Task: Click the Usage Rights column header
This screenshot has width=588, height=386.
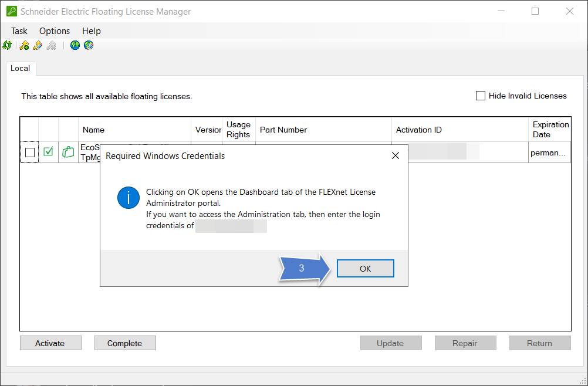Action: (238, 130)
